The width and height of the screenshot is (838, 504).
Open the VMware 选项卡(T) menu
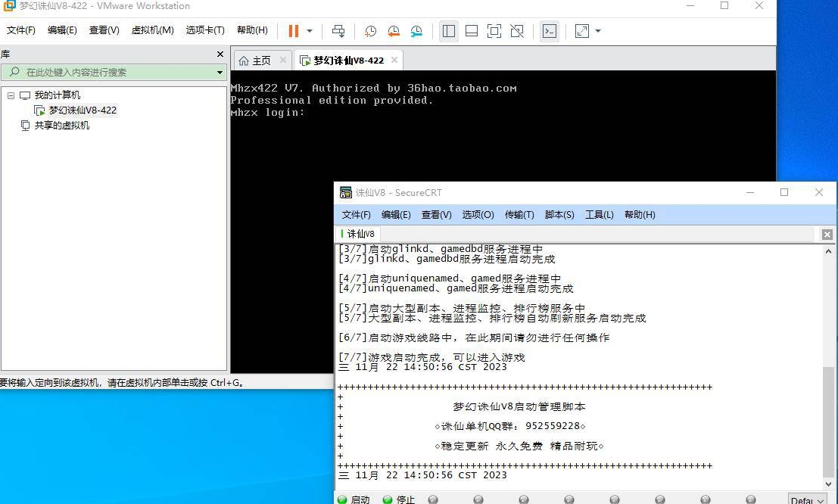point(205,30)
